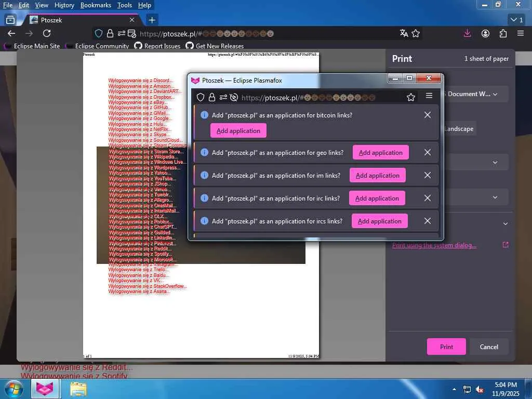
Task: Click the popup window's shield icon
Action: [x=201, y=97]
